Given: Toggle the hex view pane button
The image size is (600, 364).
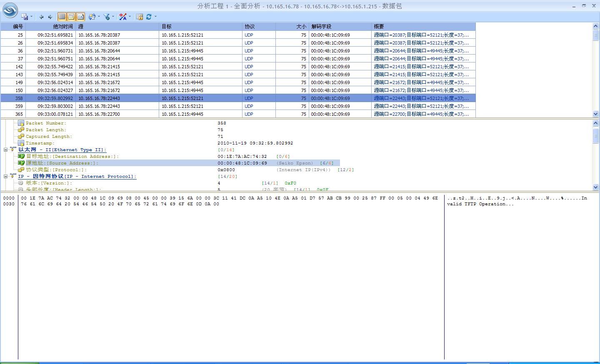Looking at the screenshot, I should [x=80, y=17].
